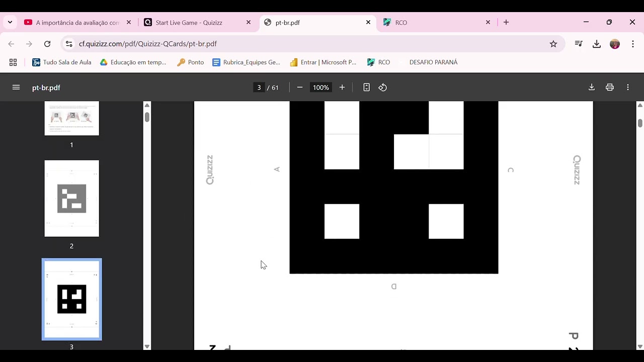Go back to previous page
644x362 pixels.
[x=11, y=44]
